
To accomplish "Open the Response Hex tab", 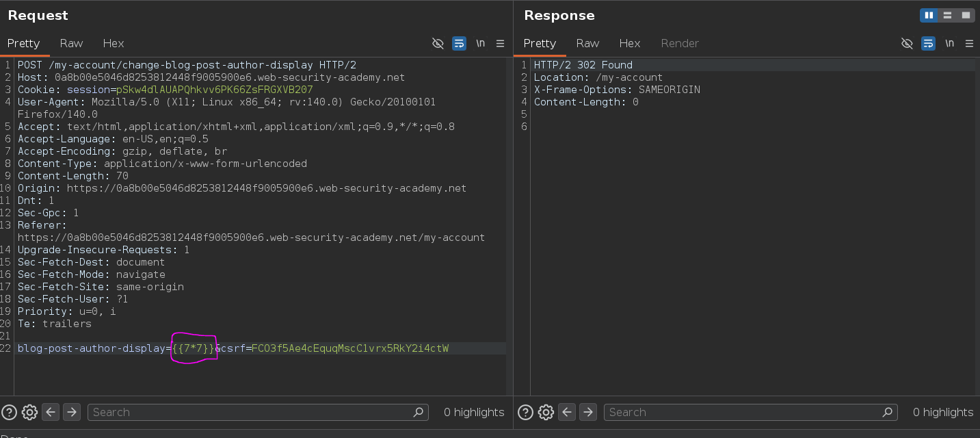I will (630, 43).
